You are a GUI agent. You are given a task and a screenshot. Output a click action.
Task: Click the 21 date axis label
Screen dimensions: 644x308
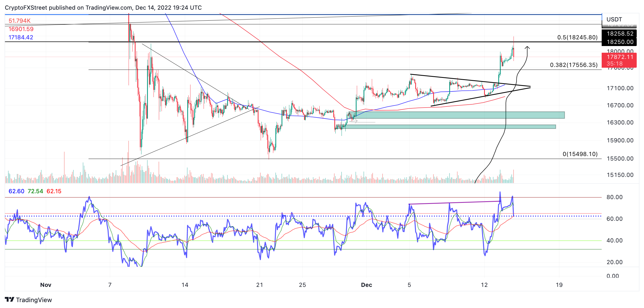coord(260,285)
